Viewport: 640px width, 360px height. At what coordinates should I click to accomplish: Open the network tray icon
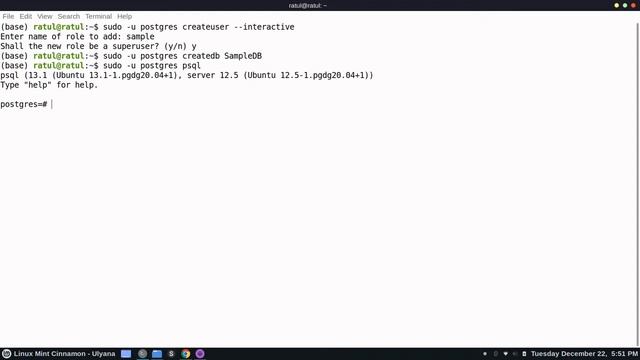click(506, 354)
